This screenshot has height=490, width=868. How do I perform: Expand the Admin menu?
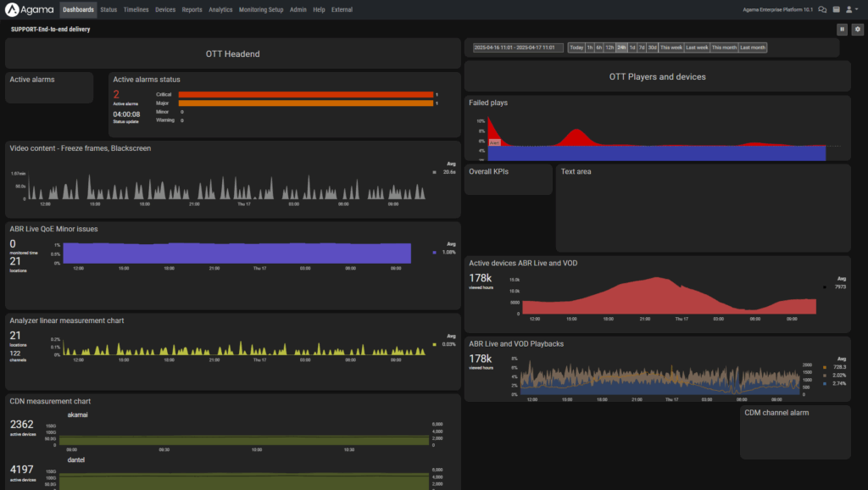point(298,9)
